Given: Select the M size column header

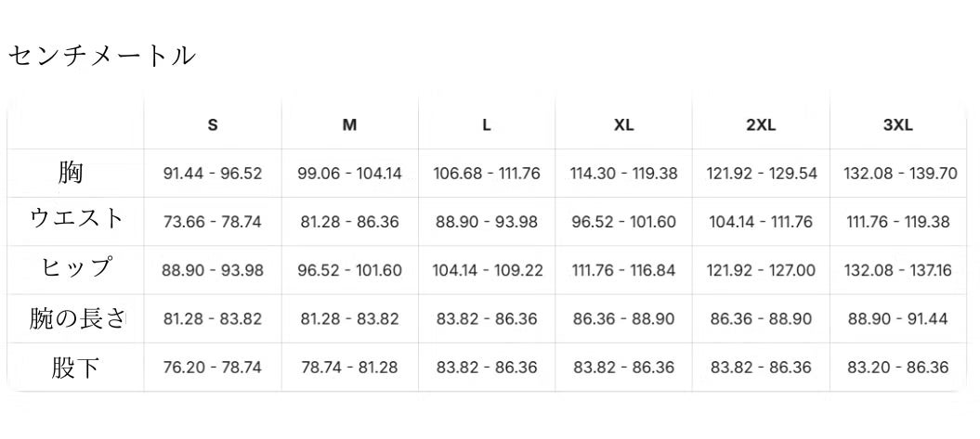Looking at the screenshot, I should pyautogui.click(x=349, y=125).
